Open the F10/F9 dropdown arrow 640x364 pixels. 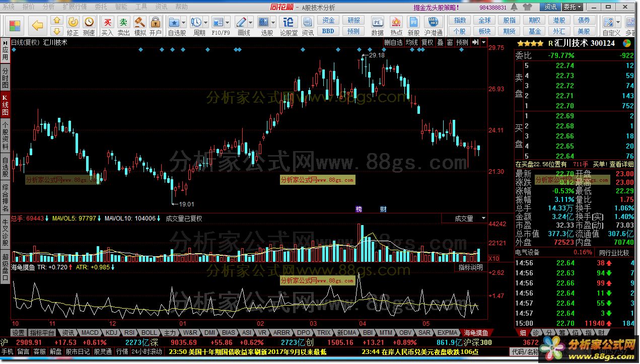[x=227, y=23]
